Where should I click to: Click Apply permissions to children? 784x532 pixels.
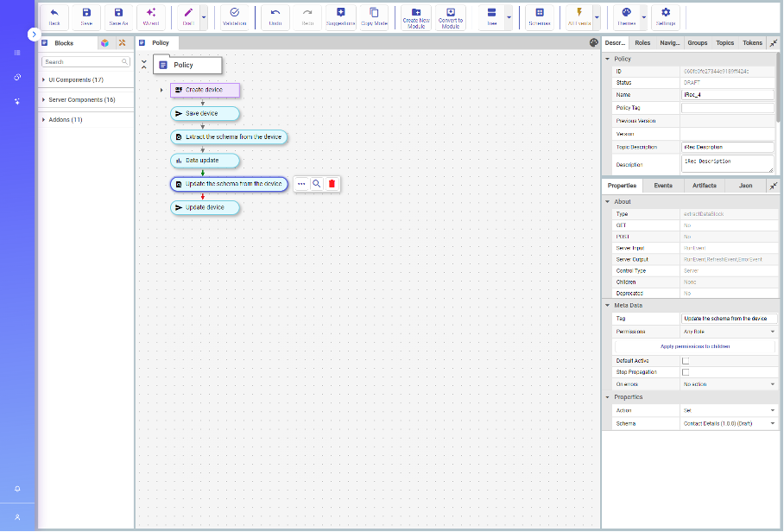695,346
